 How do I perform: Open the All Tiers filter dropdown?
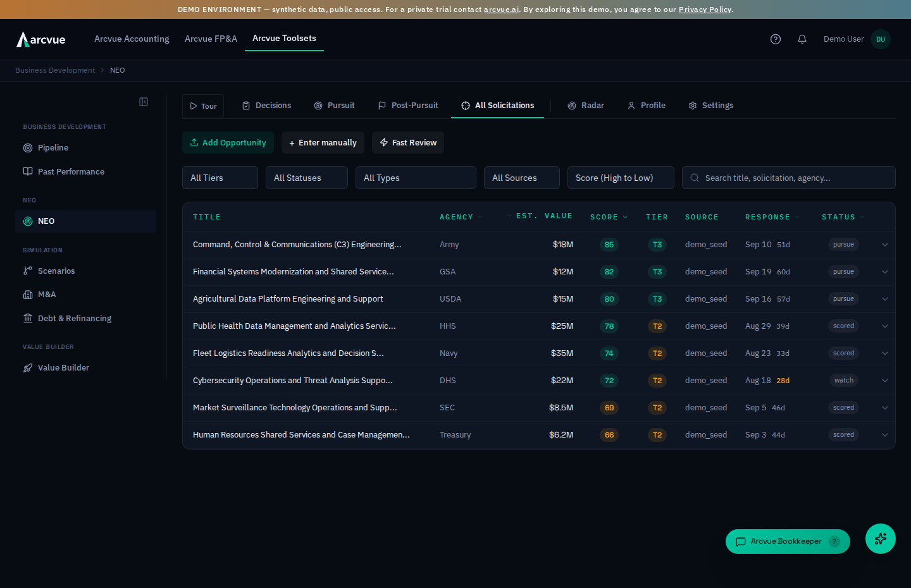220,178
